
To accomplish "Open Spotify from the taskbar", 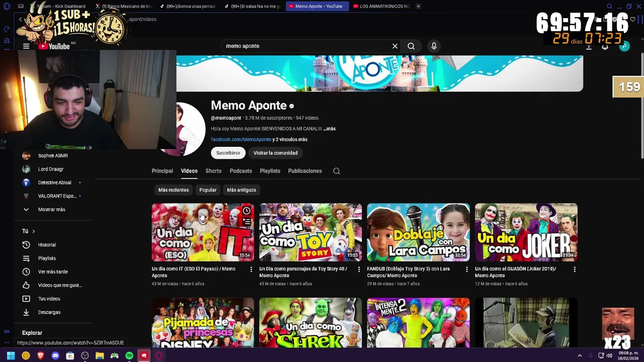I will tap(129, 355).
